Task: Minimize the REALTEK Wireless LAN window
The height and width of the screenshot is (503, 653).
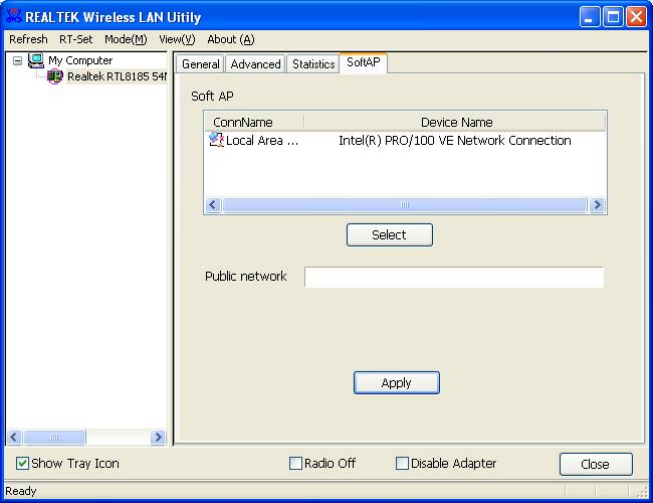Action: click(x=590, y=17)
